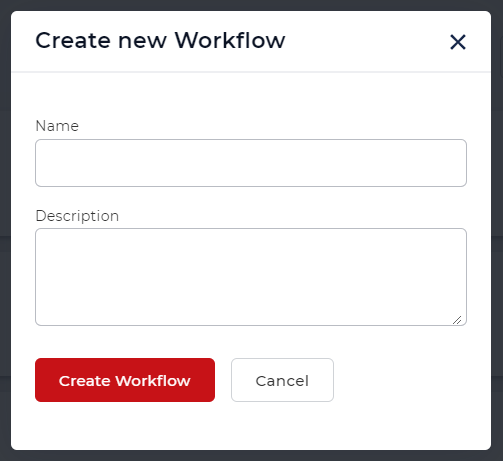This screenshot has width=503, height=461.
Task: Close the Create new Workflow dialog
Action: [x=458, y=42]
